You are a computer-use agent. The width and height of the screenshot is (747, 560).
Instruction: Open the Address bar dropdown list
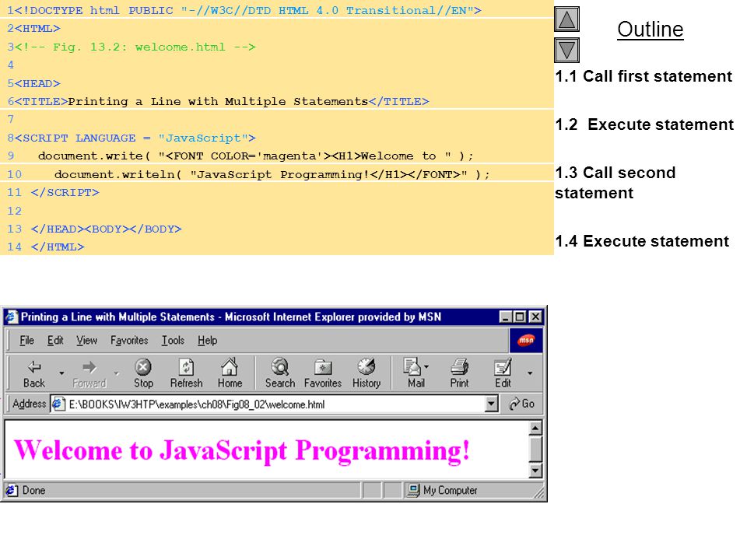point(491,404)
